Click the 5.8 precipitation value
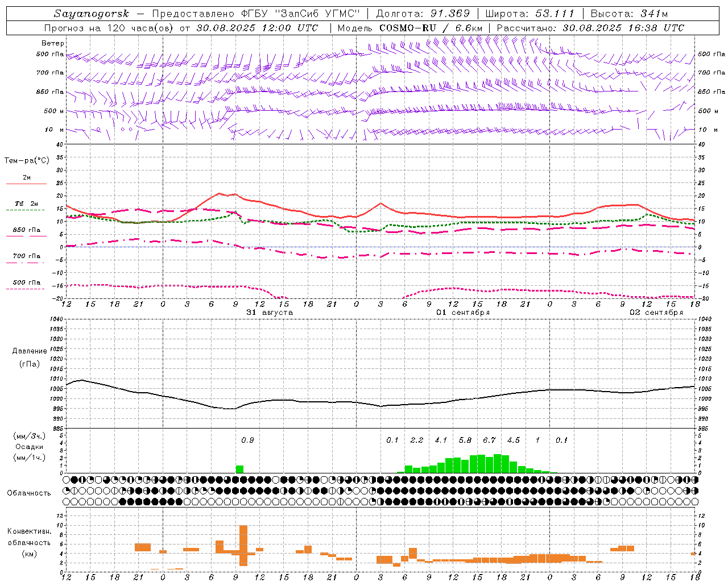Viewport: 728px width, 582px height. point(465,440)
